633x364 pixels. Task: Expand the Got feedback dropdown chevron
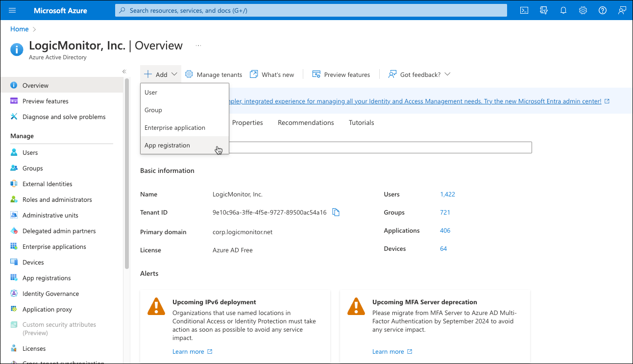pos(447,74)
